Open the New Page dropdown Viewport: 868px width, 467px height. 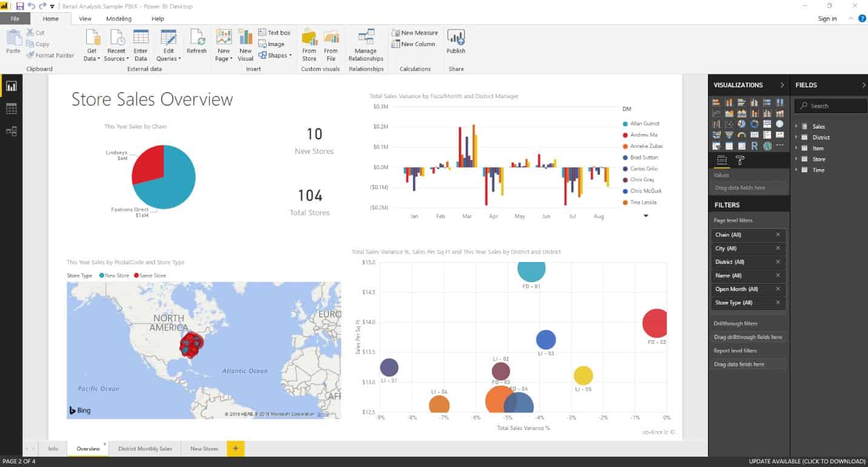[224, 45]
